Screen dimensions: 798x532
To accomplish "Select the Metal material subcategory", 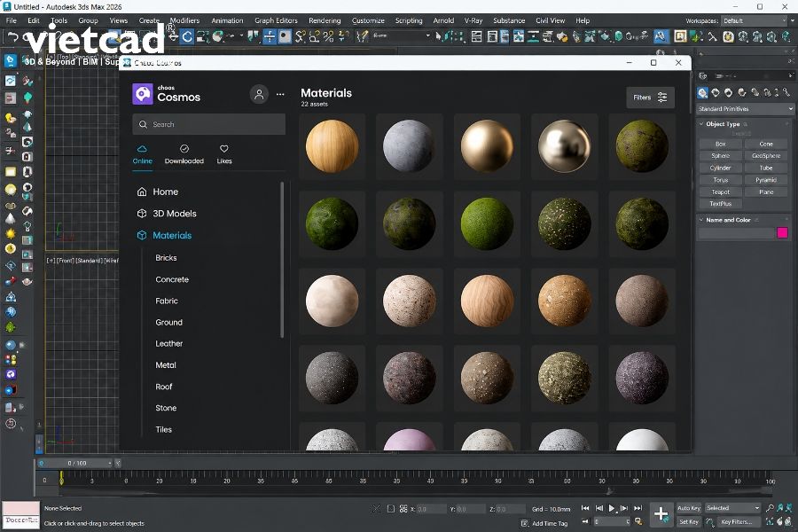I will click(166, 365).
